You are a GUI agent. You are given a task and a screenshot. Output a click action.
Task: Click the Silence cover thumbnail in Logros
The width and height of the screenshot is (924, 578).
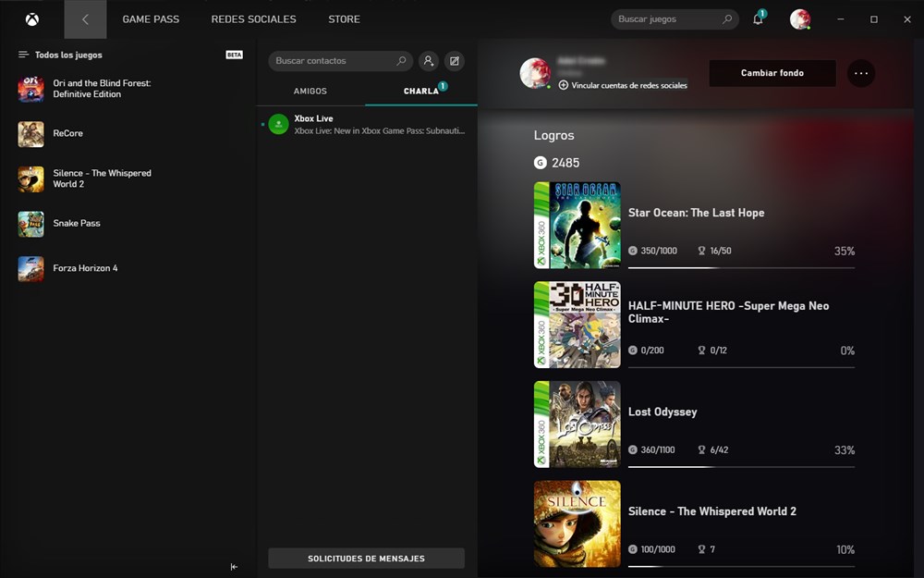[x=577, y=523]
